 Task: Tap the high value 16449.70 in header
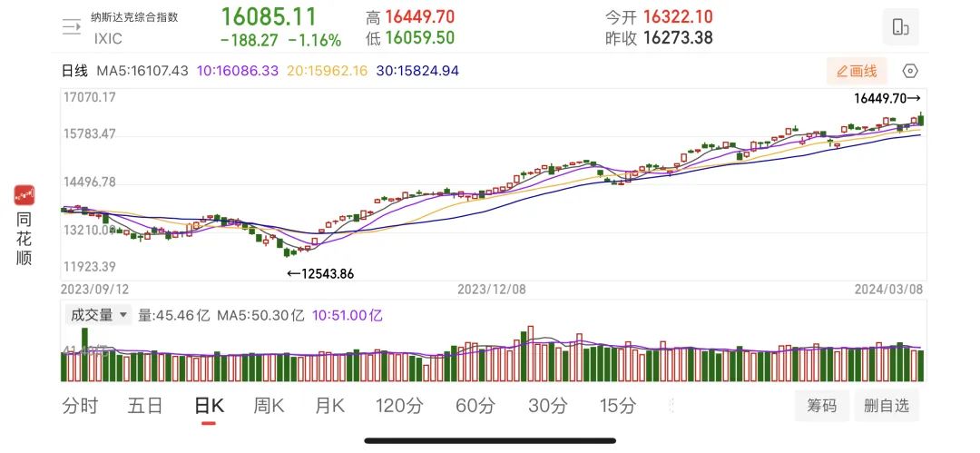[x=419, y=17]
